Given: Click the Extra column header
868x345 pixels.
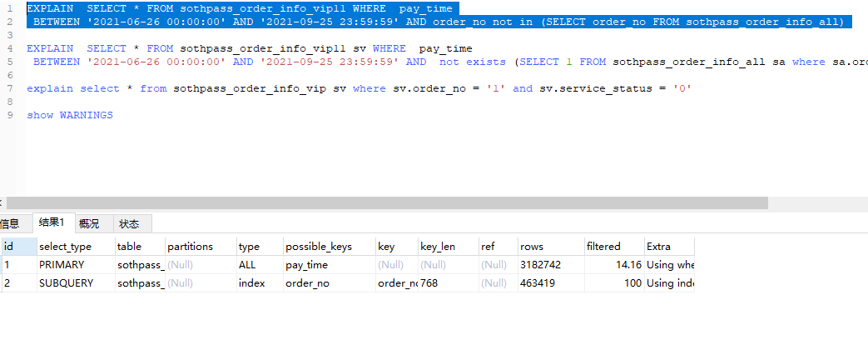Looking at the screenshot, I should pos(669,247).
